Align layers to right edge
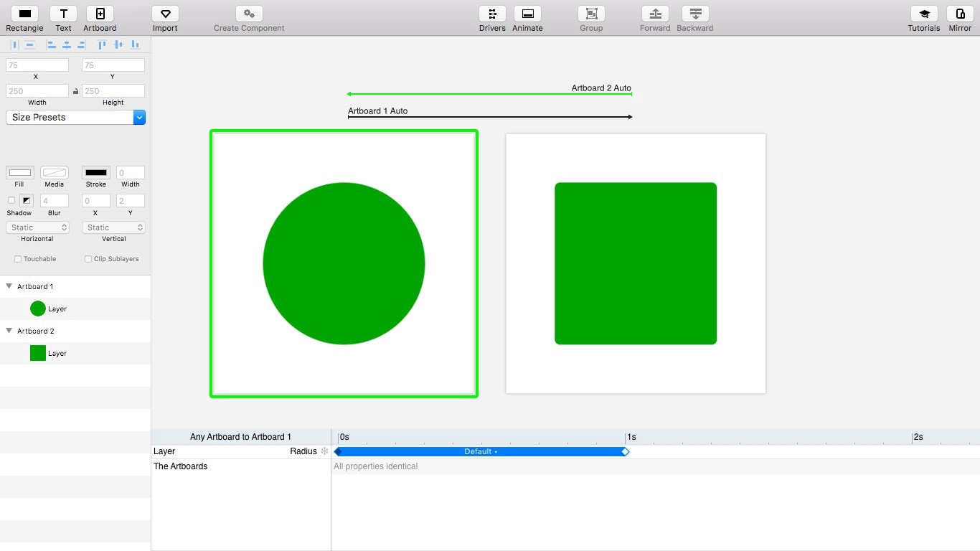The width and height of the screenshot is (980, 551). [81, 44]
